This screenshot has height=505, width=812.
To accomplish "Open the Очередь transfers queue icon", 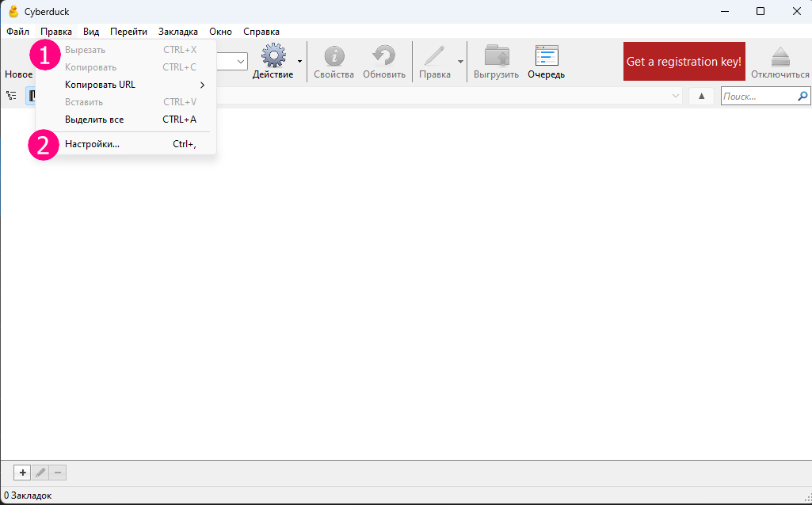I will click(547, 56).
